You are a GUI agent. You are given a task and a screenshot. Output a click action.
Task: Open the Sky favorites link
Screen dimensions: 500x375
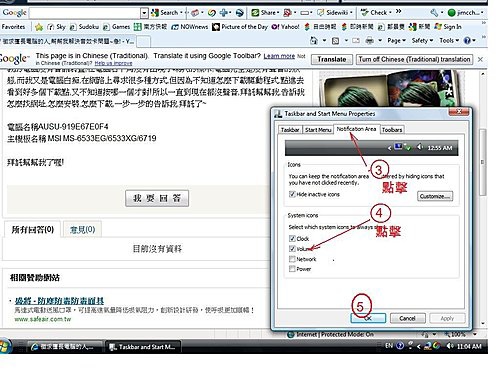pyautogui.click(x=56, y=27)
